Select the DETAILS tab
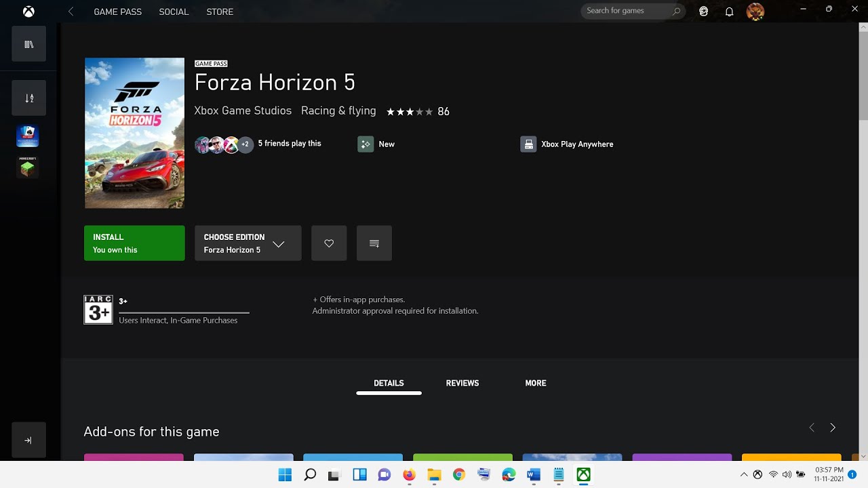 tap(389, 383)
